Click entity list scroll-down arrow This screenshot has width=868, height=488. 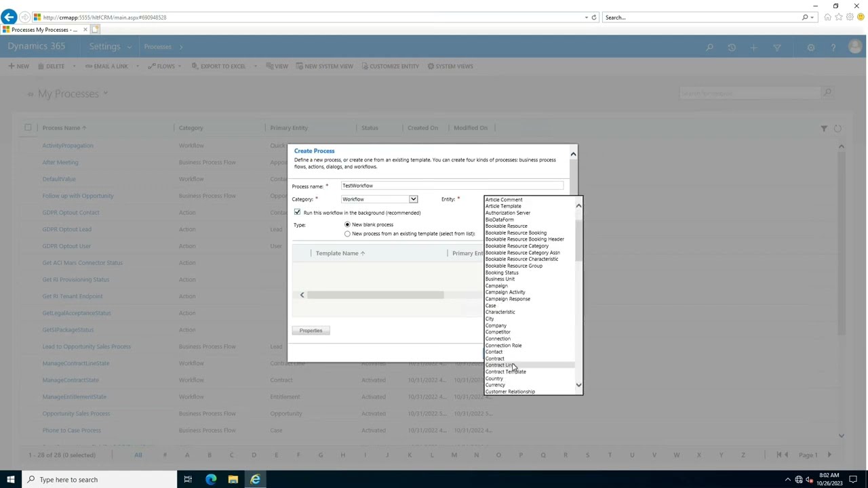coord(578,385)
